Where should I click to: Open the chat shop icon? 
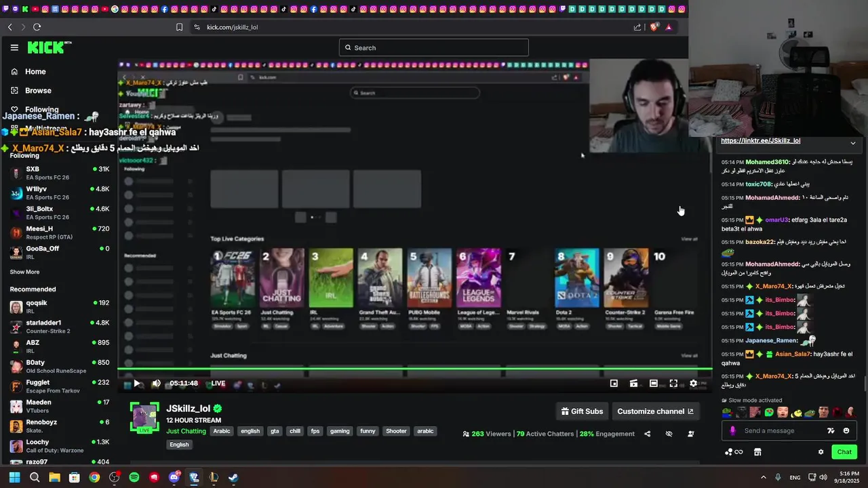click(757, 452)
